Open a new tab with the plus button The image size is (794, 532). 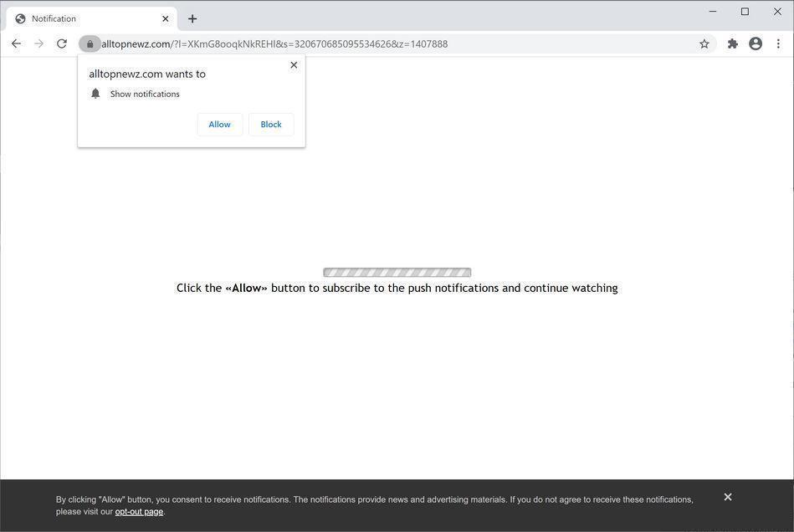click(x=192, y=18)
